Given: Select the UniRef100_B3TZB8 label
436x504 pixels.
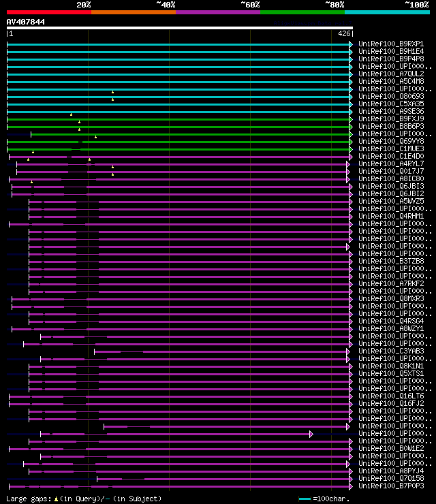Looking at the screenshot, I should coord(391,262).
